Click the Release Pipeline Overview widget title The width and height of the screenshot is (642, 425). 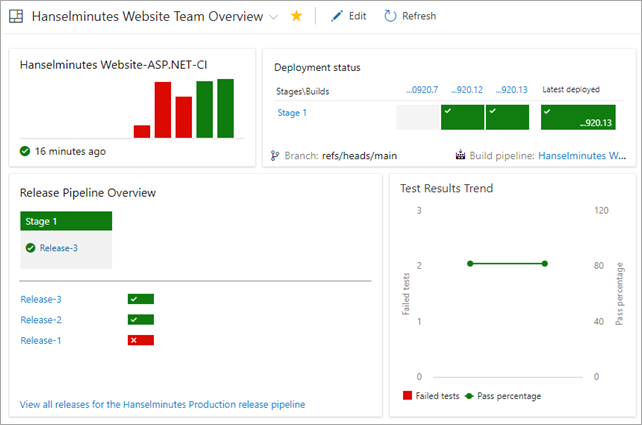88,193
